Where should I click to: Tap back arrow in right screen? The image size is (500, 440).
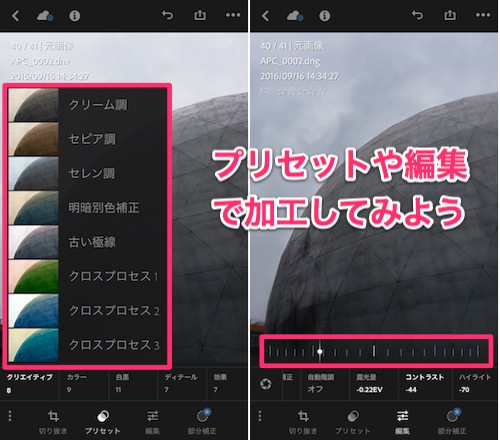[x=265, y=16]
